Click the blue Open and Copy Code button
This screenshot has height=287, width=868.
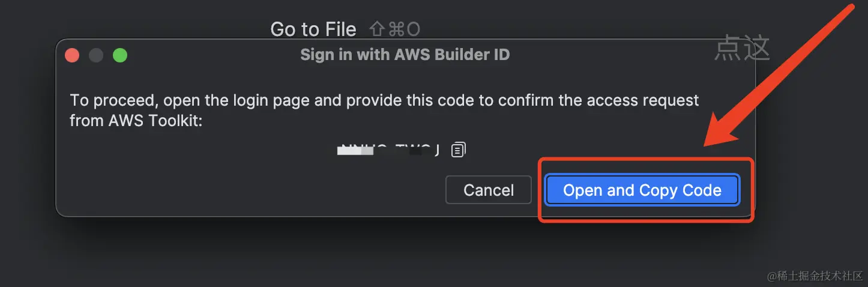pyautogui.click(x=642, y=190)
